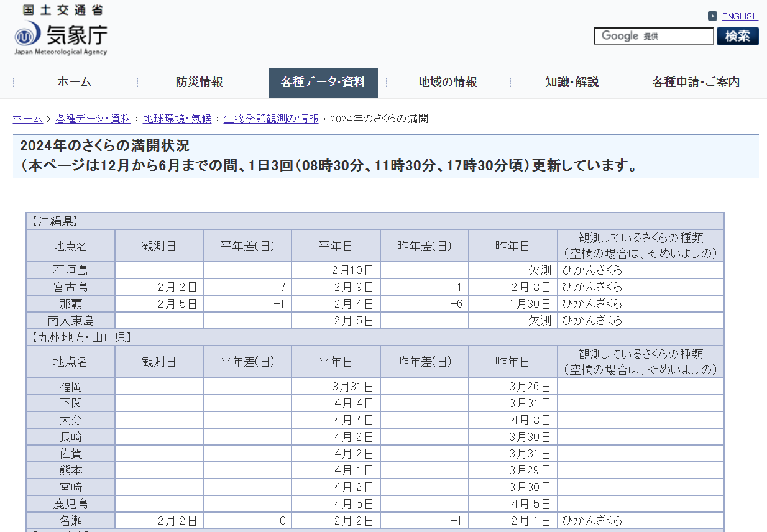Follow the 地球環境・気候 breadcrumb link
Viewport: 767px width, 532px height.
177,119
